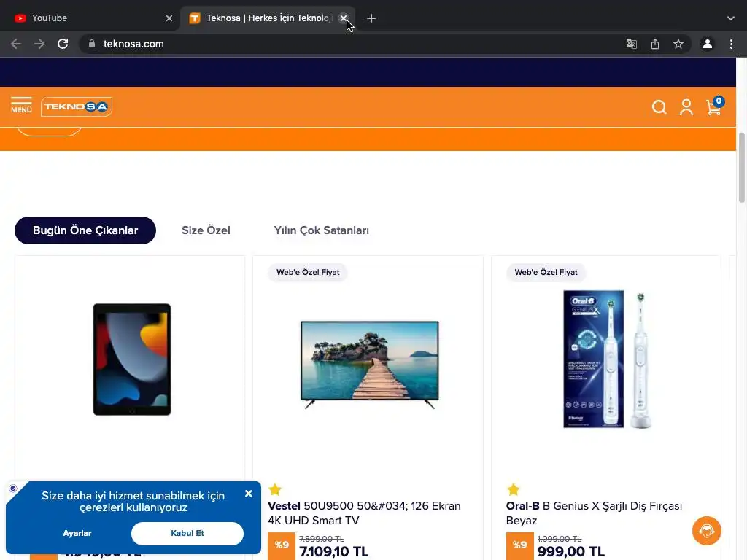This screenshot has height=560, width=747.
Task: Open the live support headset button
Action: pyautogui.click(x=707, y=531)
